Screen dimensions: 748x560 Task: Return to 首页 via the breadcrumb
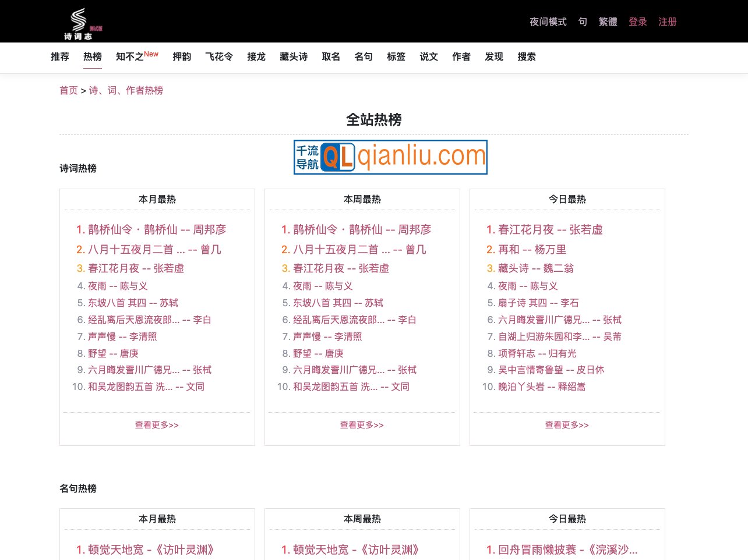68,90
